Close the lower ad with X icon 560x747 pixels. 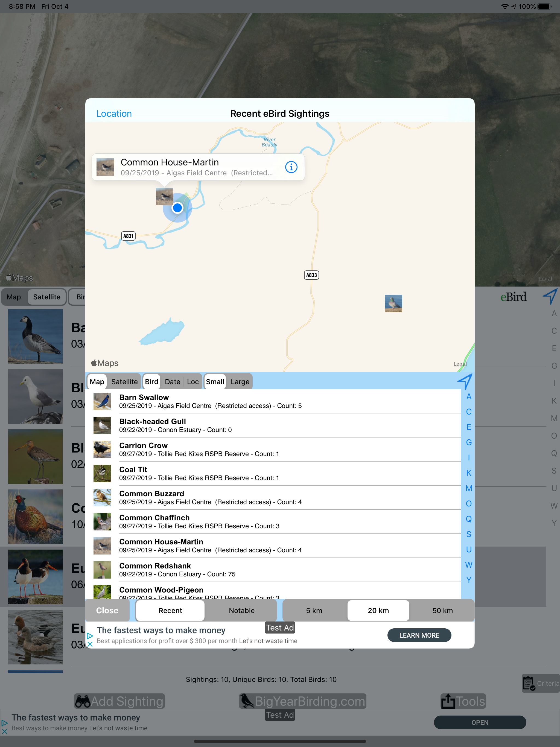coord(4,731)
